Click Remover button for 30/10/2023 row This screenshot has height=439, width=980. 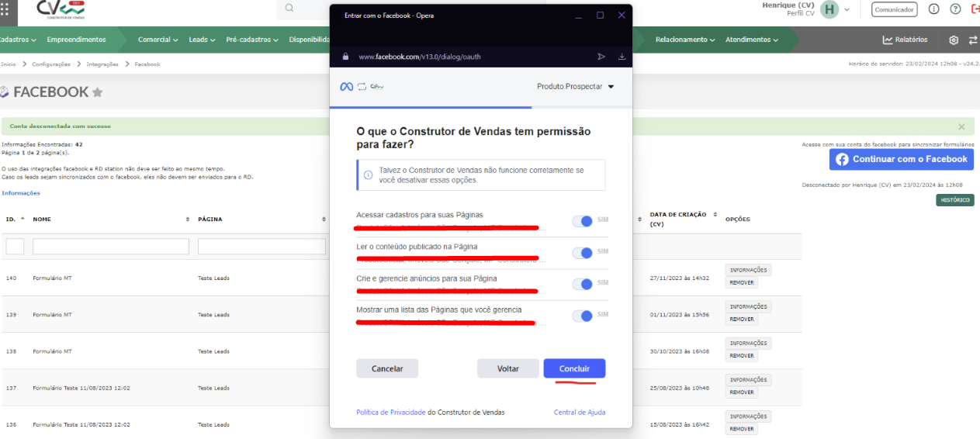[741, 355]
